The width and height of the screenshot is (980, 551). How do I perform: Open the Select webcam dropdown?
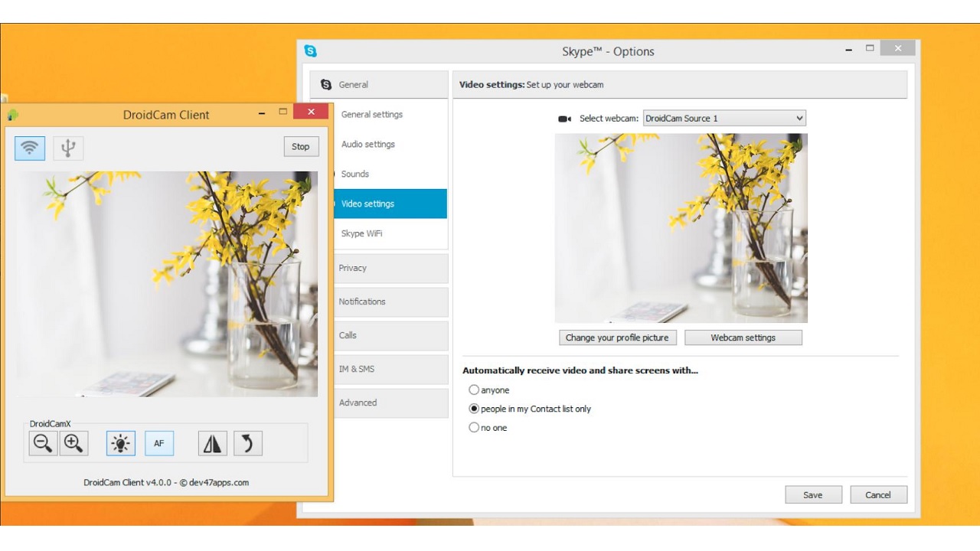pos(724,119)
